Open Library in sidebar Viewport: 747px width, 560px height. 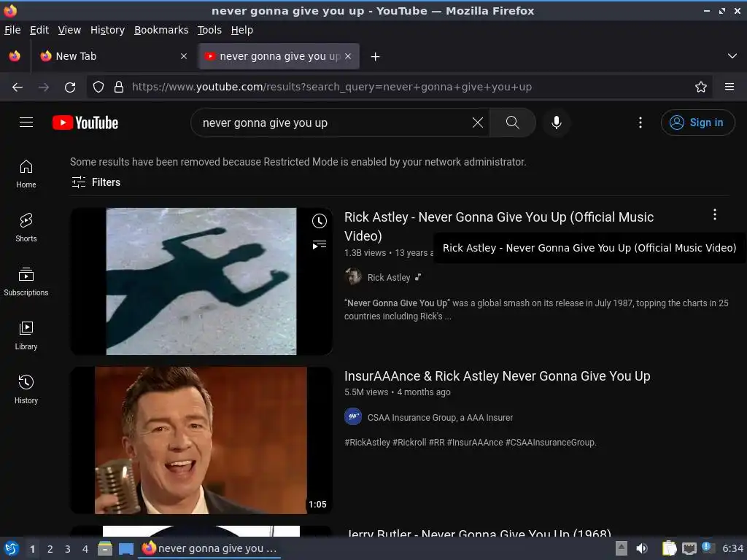point(26,335)
